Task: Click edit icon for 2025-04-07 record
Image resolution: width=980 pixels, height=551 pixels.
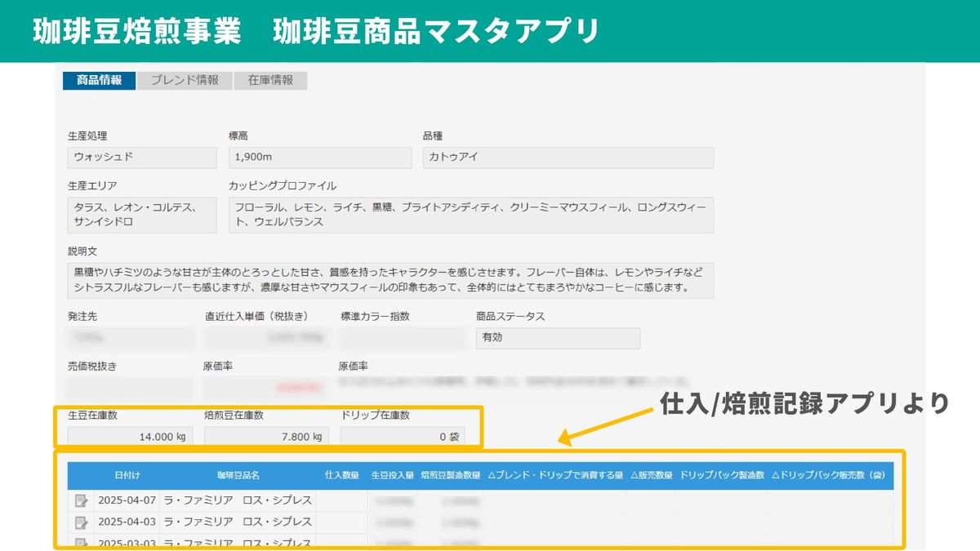Action: click(81, 500)
